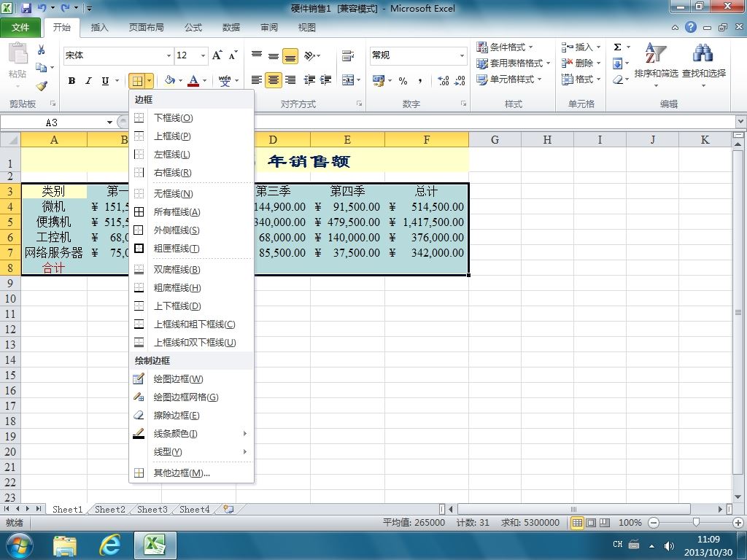Viewport: 747px width, 560px height.
Task: Open Internet Explorer from taskbar
Action: (109, 545)
